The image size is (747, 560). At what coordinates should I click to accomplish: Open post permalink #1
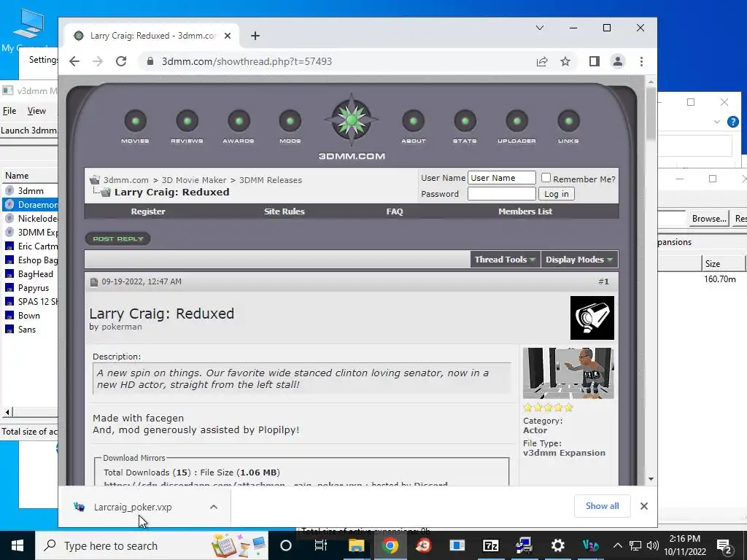[603, 282]
